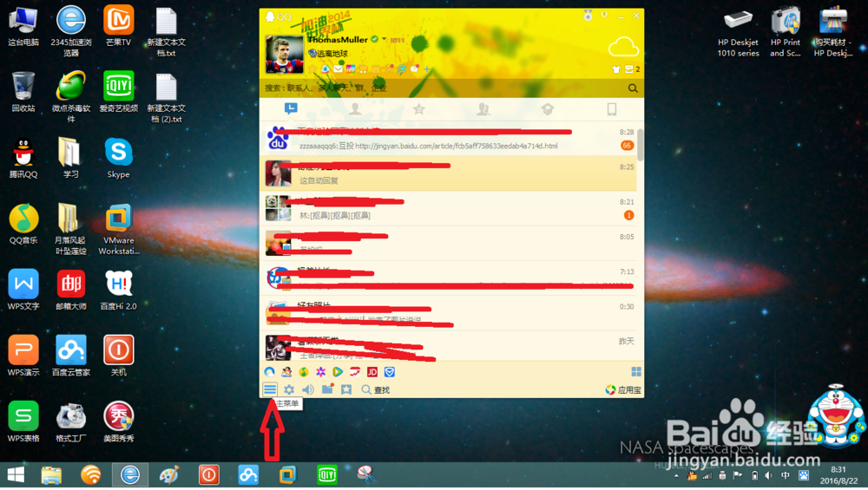The height and width of the screenshot is (490, 868).
Task: Open File Explorer from the taskbar
Action: click(51, 475)
